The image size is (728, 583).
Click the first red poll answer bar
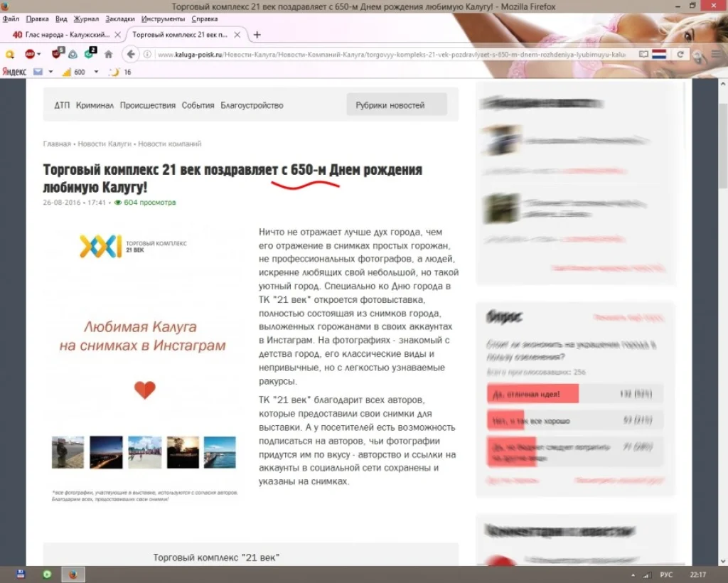coord(532,394)
